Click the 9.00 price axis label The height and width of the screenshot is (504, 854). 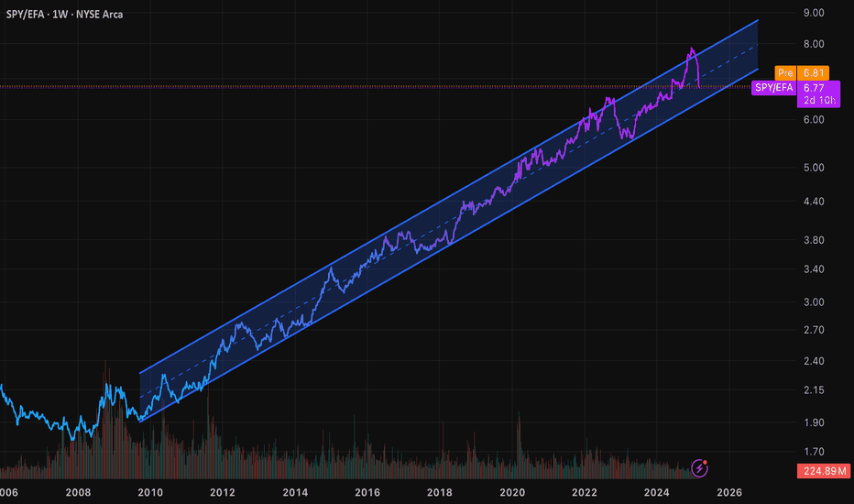pyautogui.click(x=814, y=13)
